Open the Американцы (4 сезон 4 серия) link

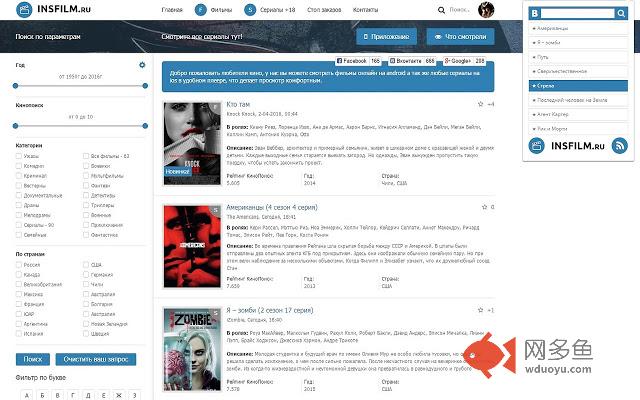[272, 207]
